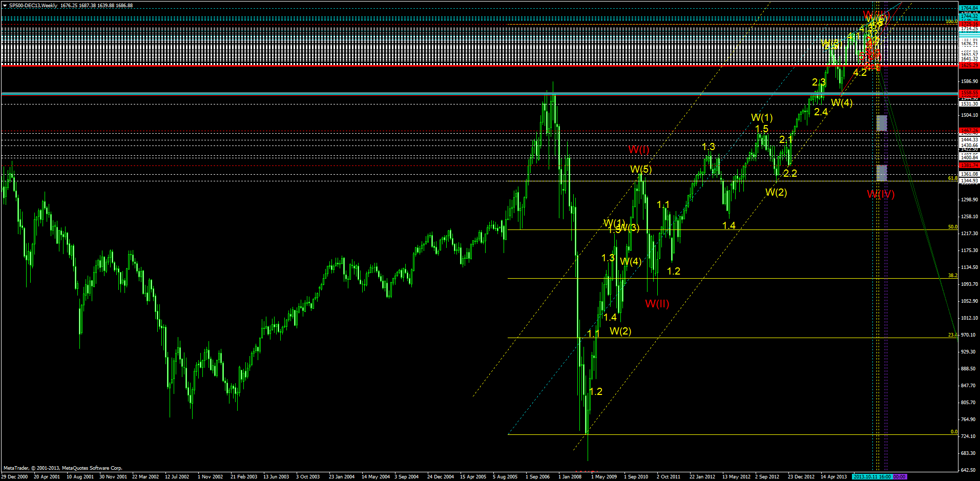Select the red W(I) wave label
Viewport: 980px width, 481px height.
[x=639, y=150]
